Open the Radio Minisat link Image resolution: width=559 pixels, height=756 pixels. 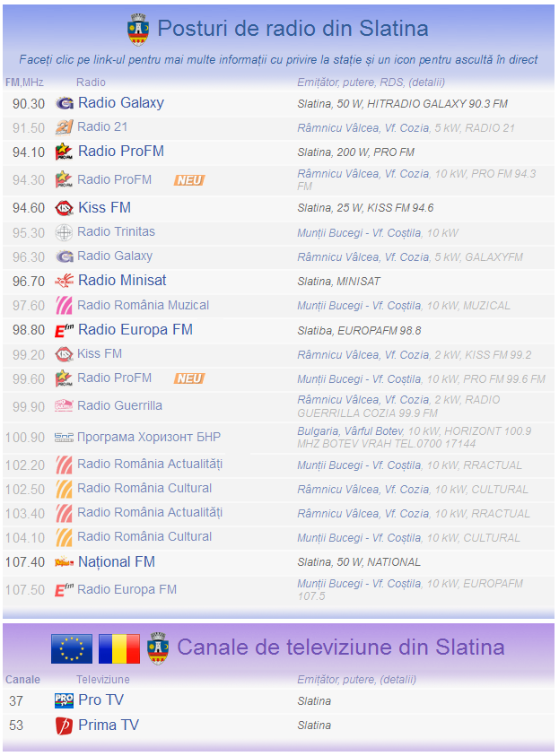pos(122,280)
